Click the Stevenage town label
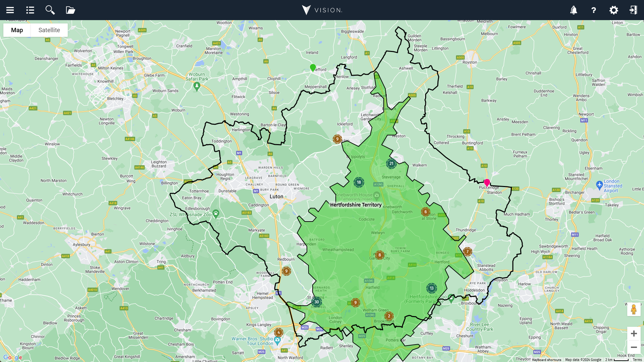Viewport: 644px width, 362px height. (x=391, y=177)
